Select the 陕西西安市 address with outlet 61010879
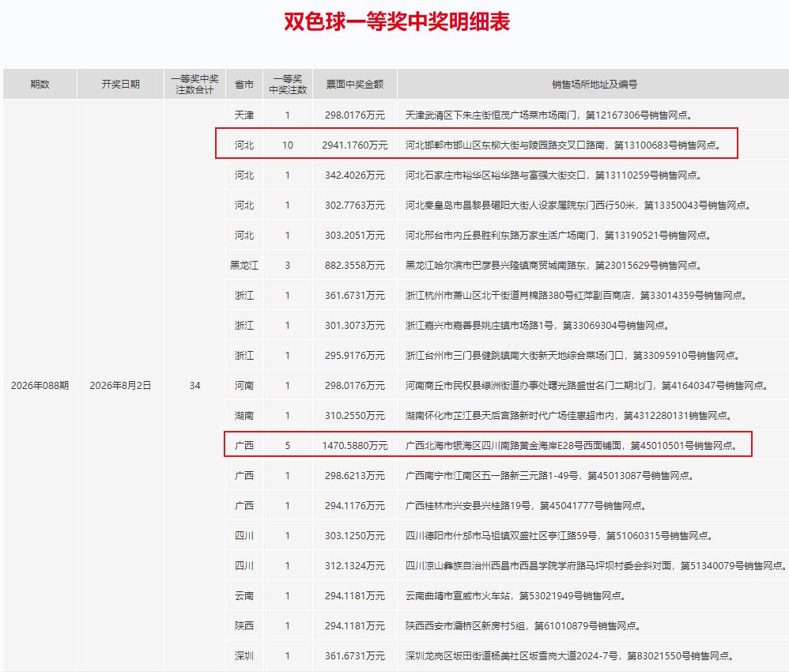This screenshot has width=789, height=672. pyautogui.click(x=524, y=626)
